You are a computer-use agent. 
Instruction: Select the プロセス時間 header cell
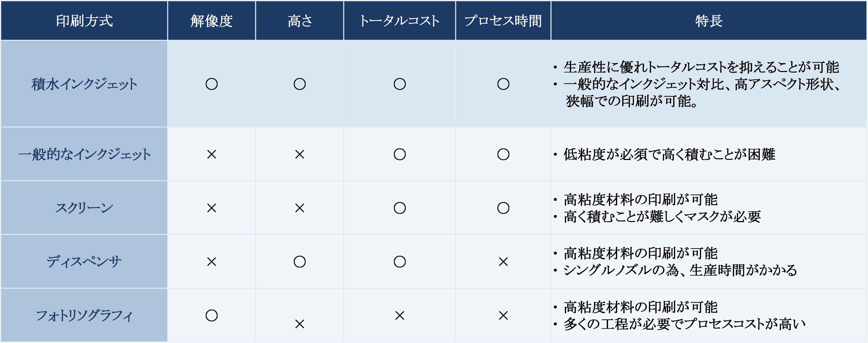point(503,21)
